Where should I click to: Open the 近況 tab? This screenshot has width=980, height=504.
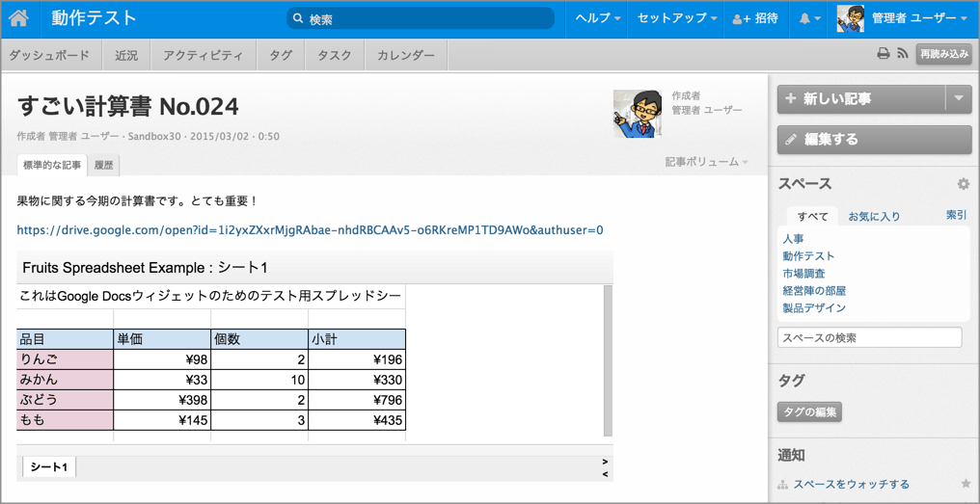tap(125, 55)
